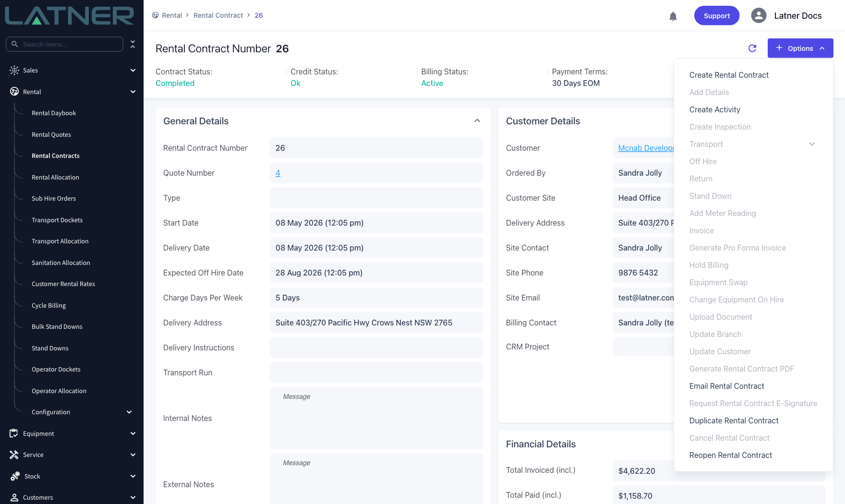Click the Latner Docs user name

click(798, 16)
